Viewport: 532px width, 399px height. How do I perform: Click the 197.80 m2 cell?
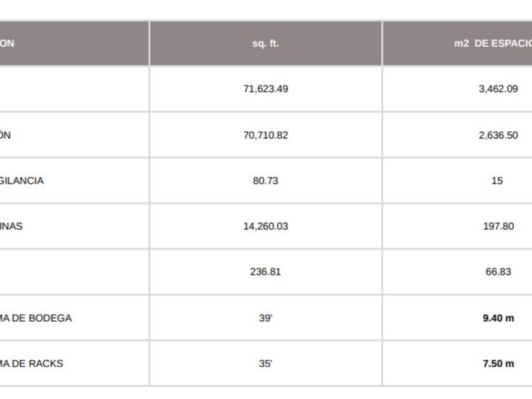click(498, 226)
